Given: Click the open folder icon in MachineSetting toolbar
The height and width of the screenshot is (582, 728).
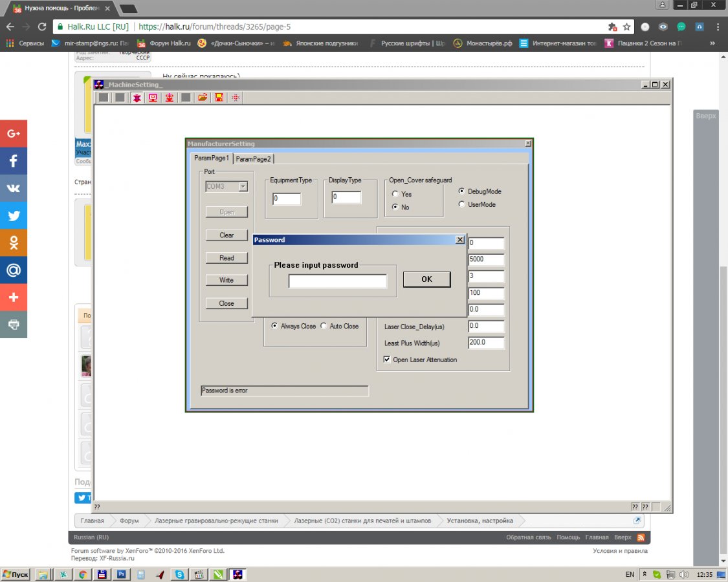Looking at the screenshot, I should (x=203, y=98).
